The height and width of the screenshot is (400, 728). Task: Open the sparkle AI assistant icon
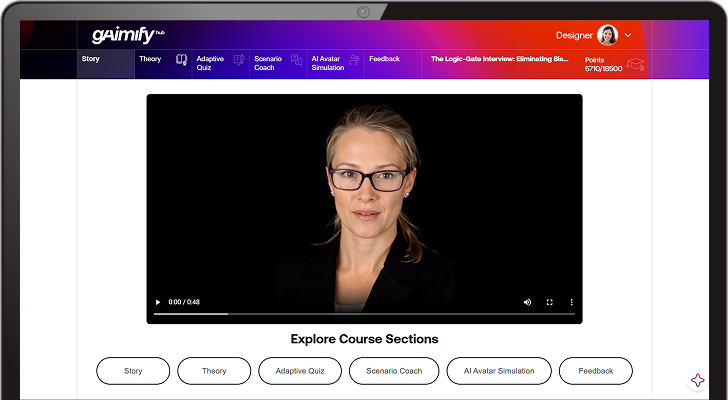(698, 380)
